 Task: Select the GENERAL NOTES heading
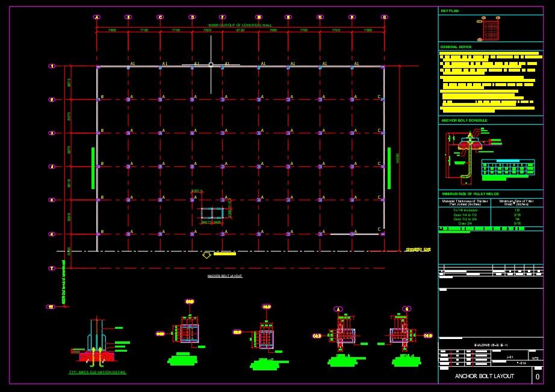[456, 46]
